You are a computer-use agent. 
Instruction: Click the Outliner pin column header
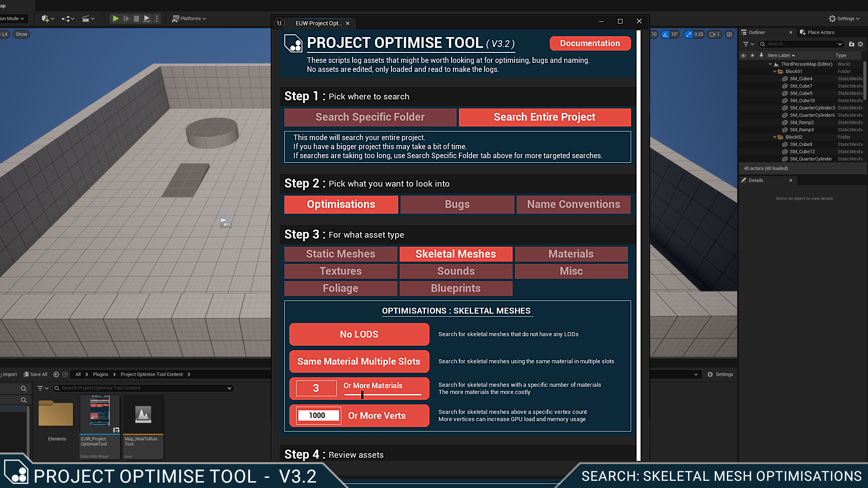pyautogui.click(x=761, y=56)
